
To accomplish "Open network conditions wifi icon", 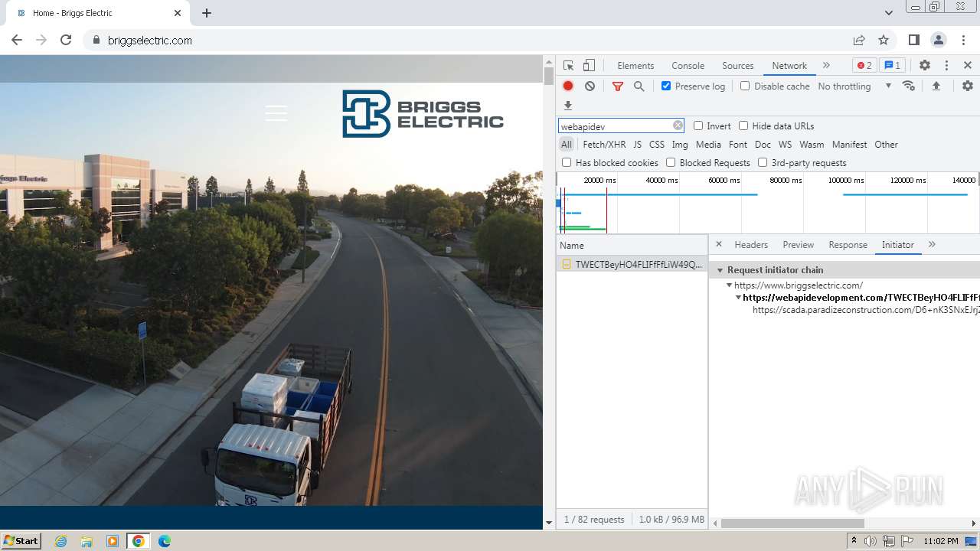I will (x=909, y=86).
